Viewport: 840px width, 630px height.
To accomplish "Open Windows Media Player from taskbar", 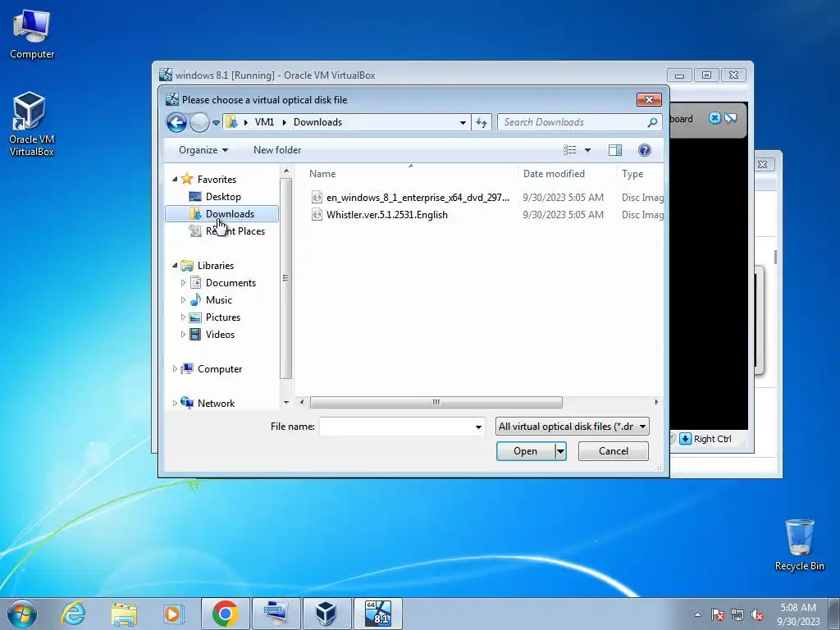I will coord(173,614).
